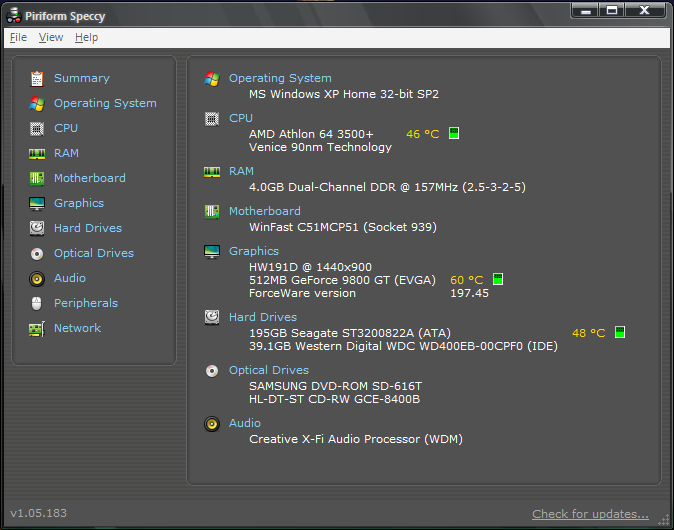Click the Peripherals mouse icon in sidebar
The height and width of the screenshot is (530, 674).
[37, 303]
